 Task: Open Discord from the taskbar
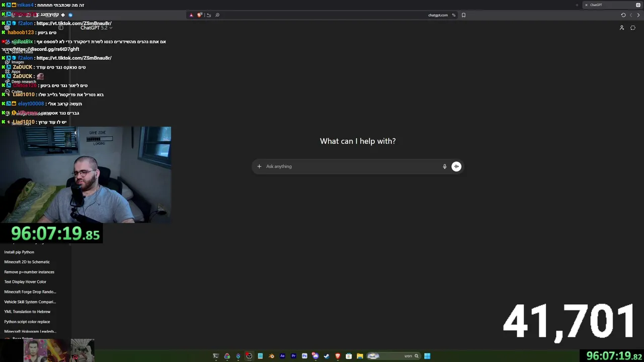[315, 356]
